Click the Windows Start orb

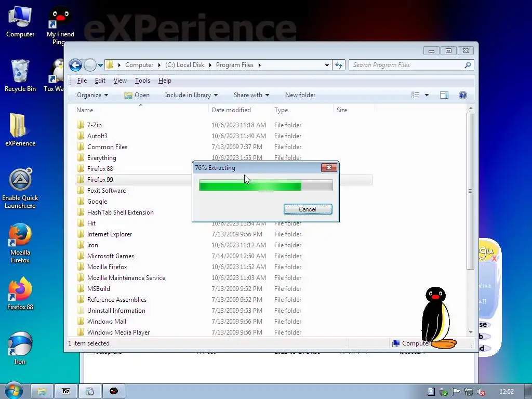tap(14, 391)
